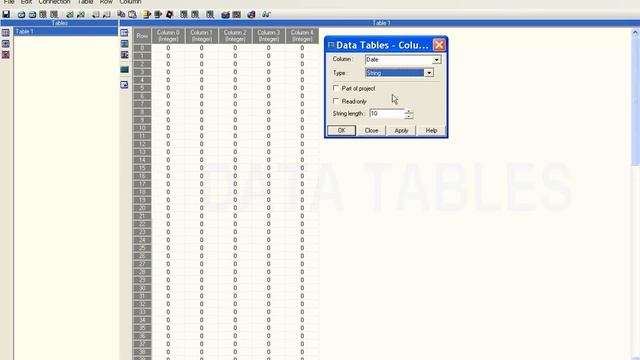
Task: Click the Column 1 (Integer) header
Action: click(202, 36)
